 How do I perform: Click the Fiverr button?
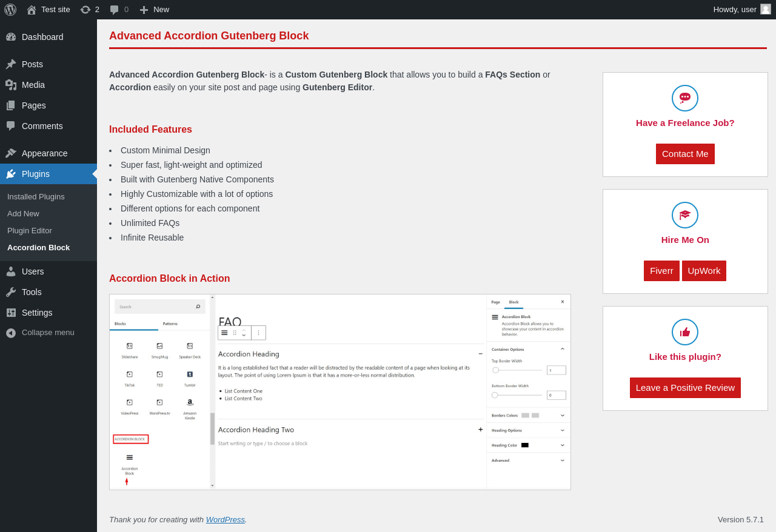coord(661,271)
